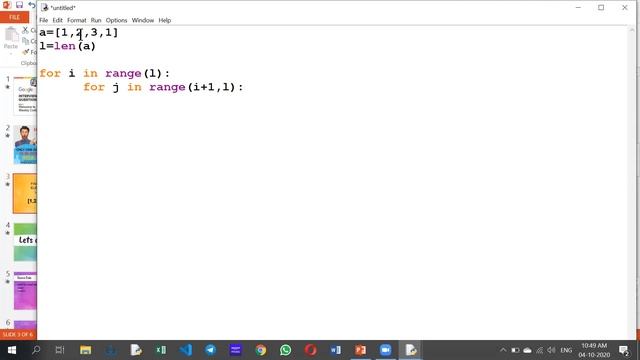
Task: Click the taskbar Search magnifier icon
Action: click(36, 350)
